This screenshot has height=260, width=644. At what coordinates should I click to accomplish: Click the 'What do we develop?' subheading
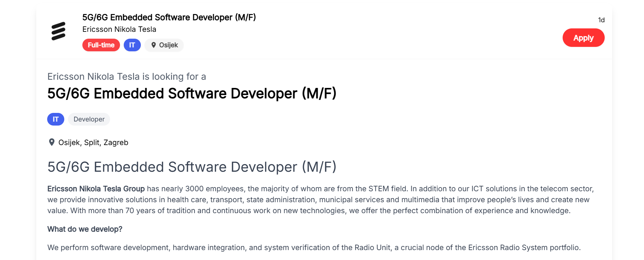point(85,229)
